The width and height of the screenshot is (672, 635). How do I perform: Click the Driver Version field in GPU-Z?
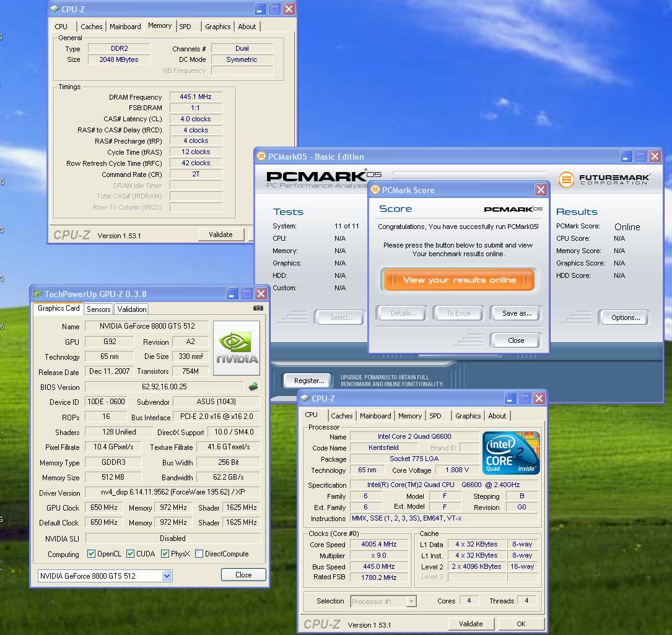[173, 492]
